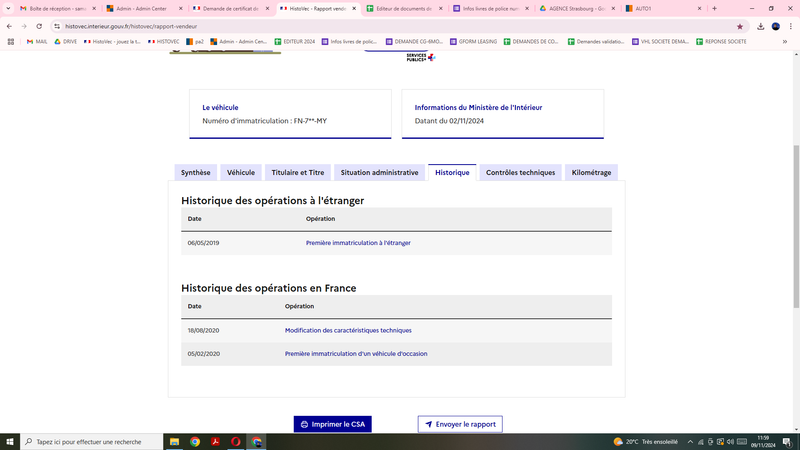Open the Titulaire et Titre tab
800x450 pixels.
click(297, 172)
